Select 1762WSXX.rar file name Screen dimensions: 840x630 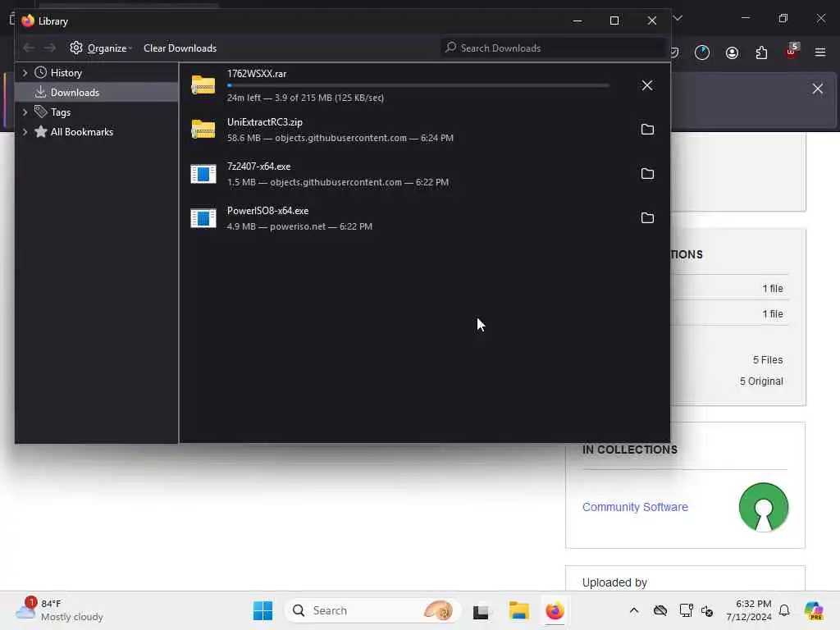click(257, 74)
